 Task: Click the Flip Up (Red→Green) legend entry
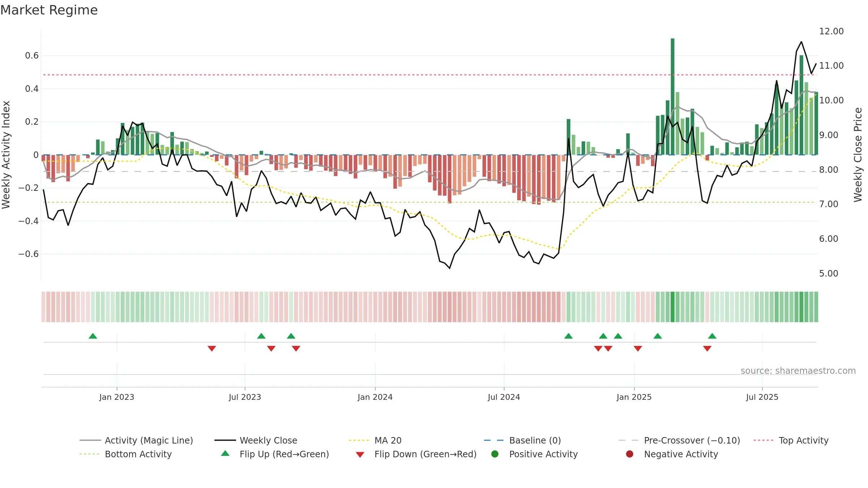click(275, 454)
